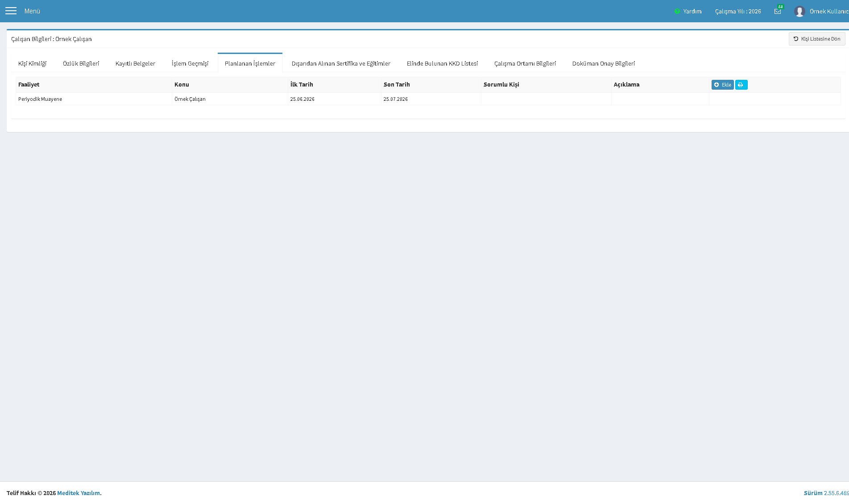The height and width of the screenshot is (504, 849).
Task: Click the green Yardım help icon
Action: pos(677,11)
